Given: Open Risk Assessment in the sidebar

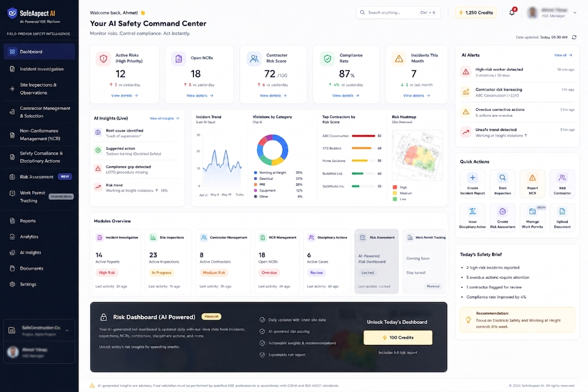Looking at the screenshot, I should tap(39, 177).
